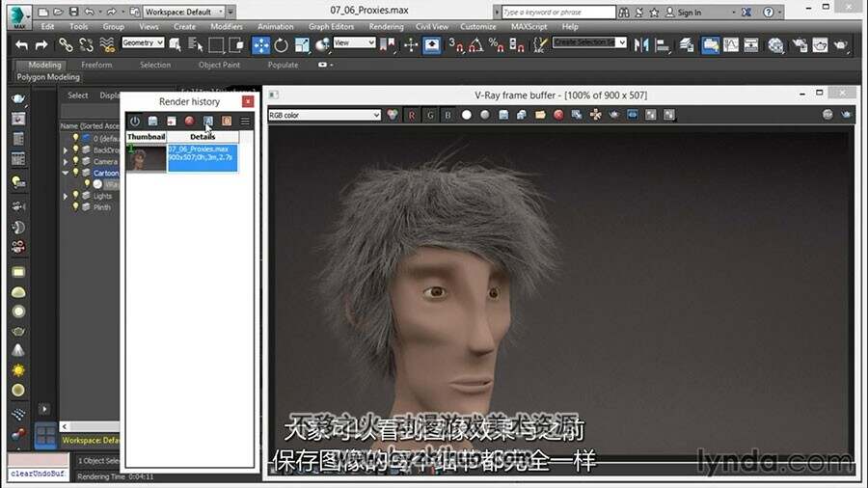Switch to the Populate ribbon tab
868x488 pixels.
(283, 65)
